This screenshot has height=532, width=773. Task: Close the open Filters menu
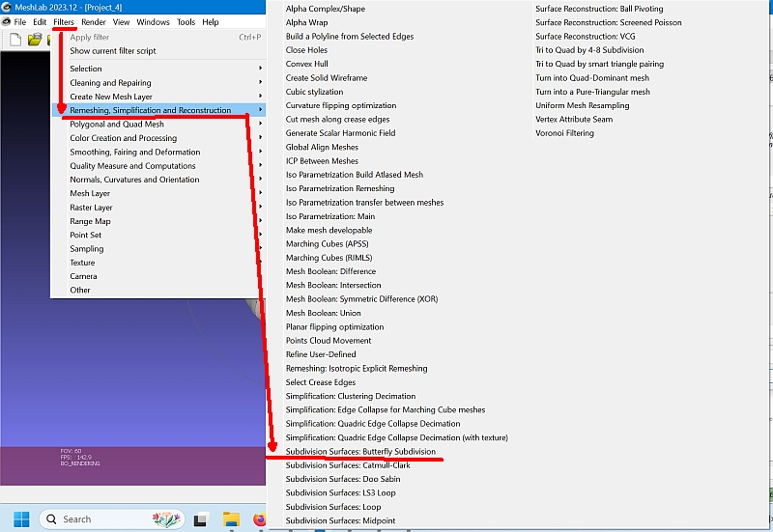[x=64, y=22]
